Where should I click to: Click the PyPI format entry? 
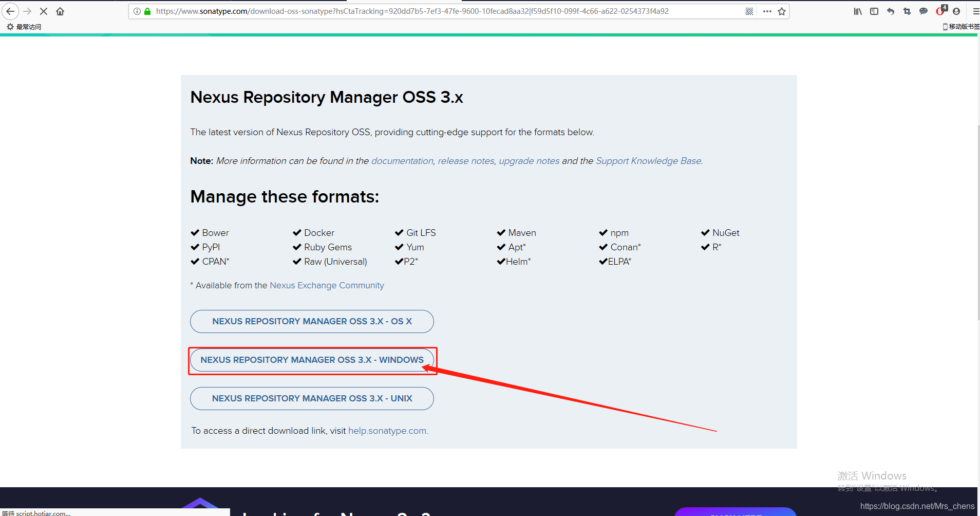tap(205, 247)
